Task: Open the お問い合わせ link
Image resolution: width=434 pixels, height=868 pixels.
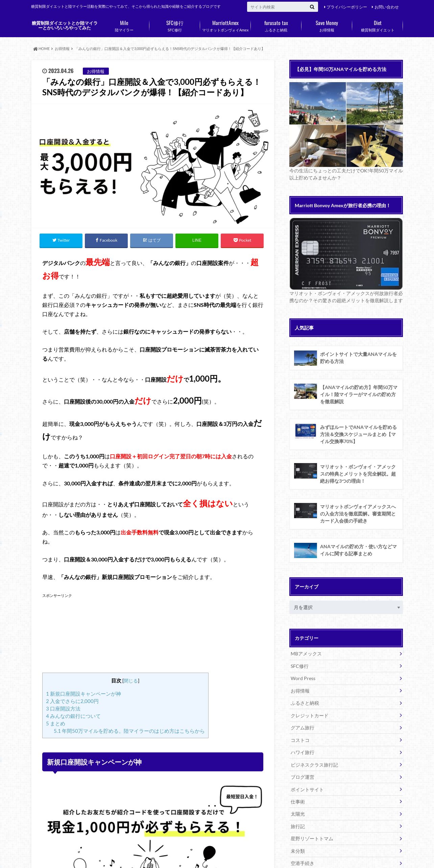Action: pos(385,7)
